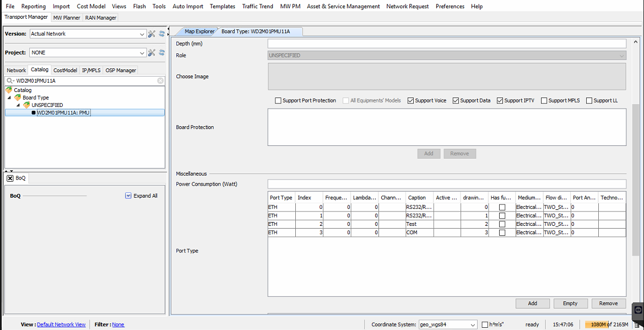The height and width of the screenshot is (330, 644).
Task: Switch to the Map Explorer tab
Action: tap(199, 31)
